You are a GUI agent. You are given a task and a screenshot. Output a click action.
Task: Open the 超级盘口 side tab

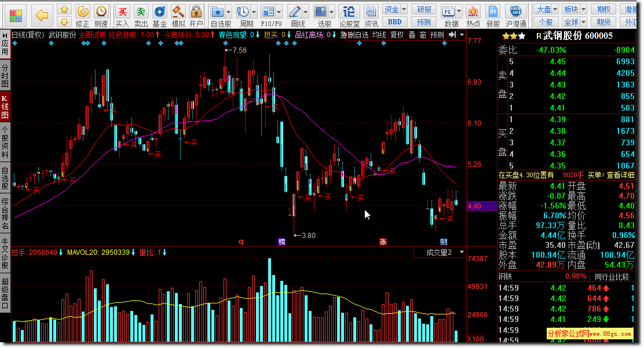tap(5, 293)
